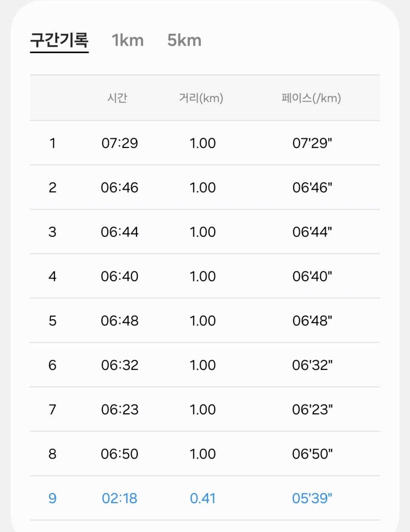
Task: Select lap 3 row with 06:44 time
Action: point(205,232)
